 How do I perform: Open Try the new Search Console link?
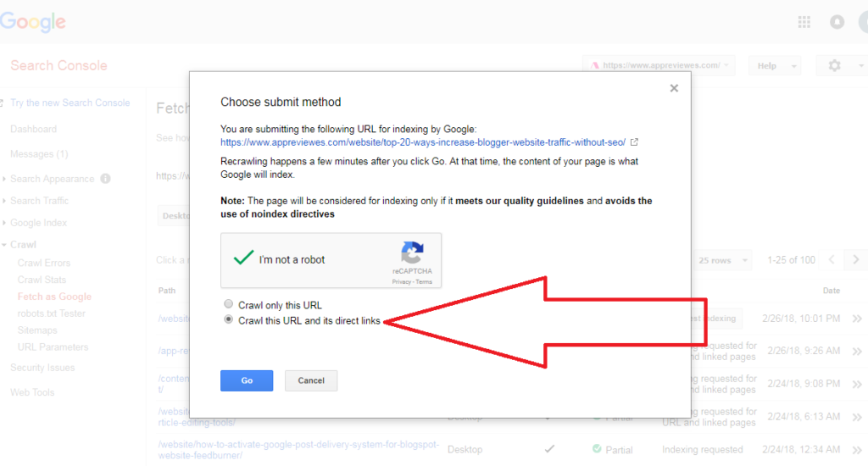[70, 103]
